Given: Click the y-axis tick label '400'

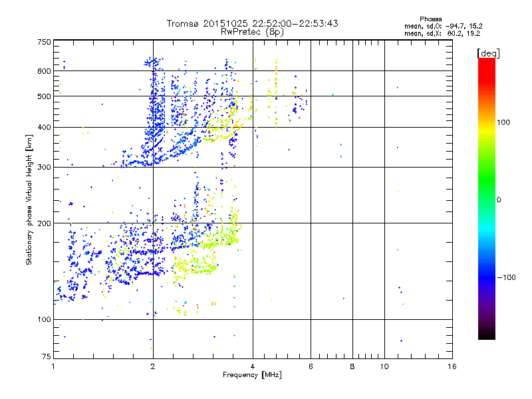Looking at the screenshot, I should (x=44, y=128).
